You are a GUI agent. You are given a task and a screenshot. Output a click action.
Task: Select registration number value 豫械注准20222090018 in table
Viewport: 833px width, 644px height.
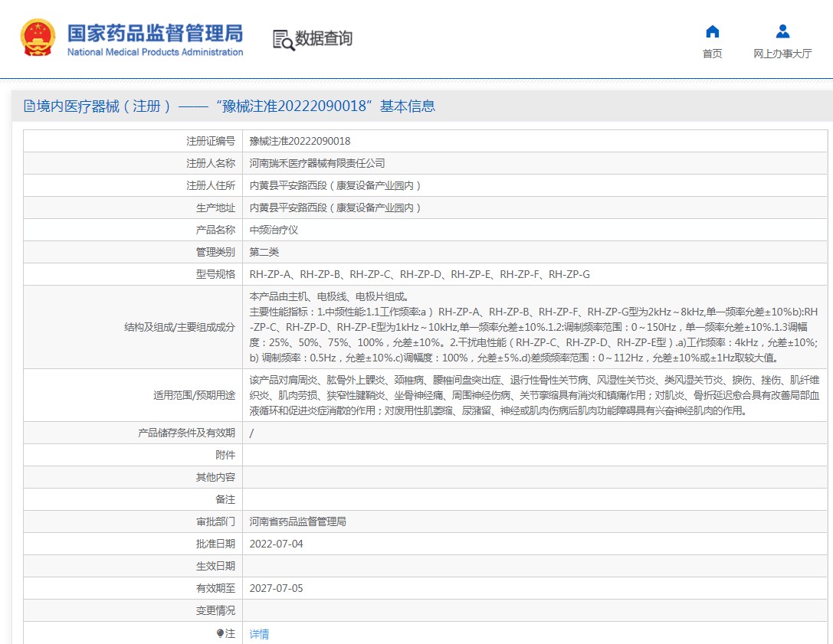coord(300,141)
